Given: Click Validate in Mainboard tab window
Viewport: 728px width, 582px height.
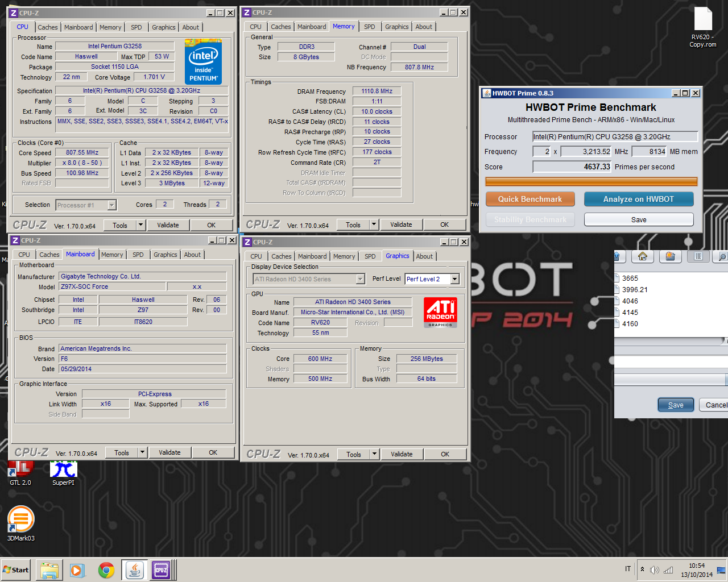Looking at the screenshot, I should [x=169, y=452].
